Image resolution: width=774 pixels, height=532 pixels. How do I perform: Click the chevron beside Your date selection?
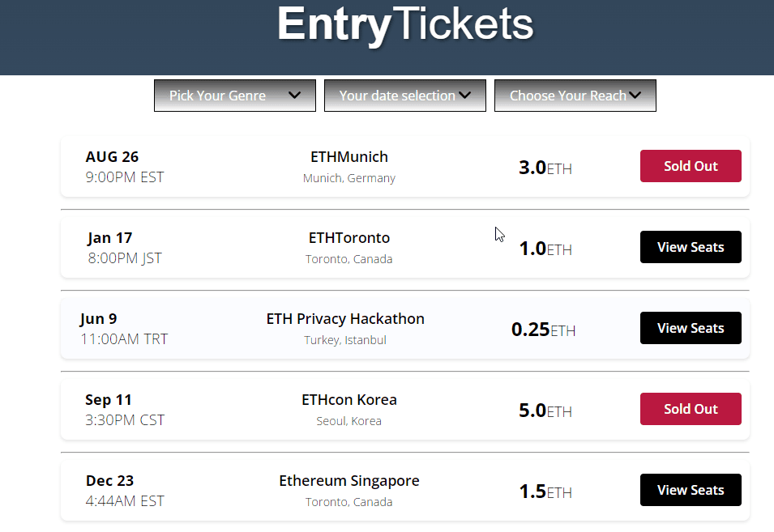(464, 96)
